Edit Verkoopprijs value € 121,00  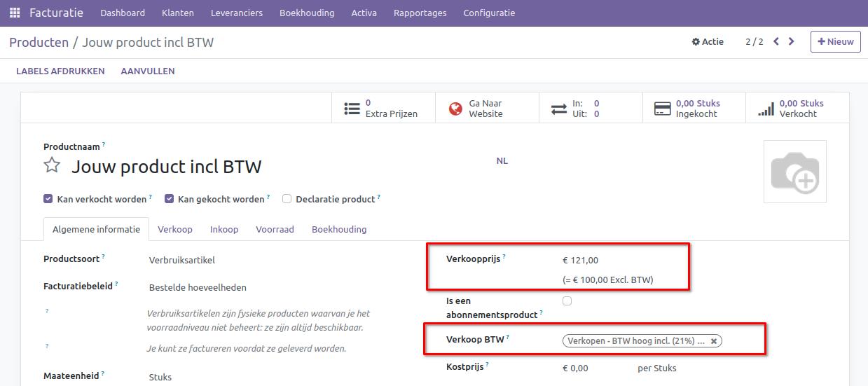coord(580,260)
